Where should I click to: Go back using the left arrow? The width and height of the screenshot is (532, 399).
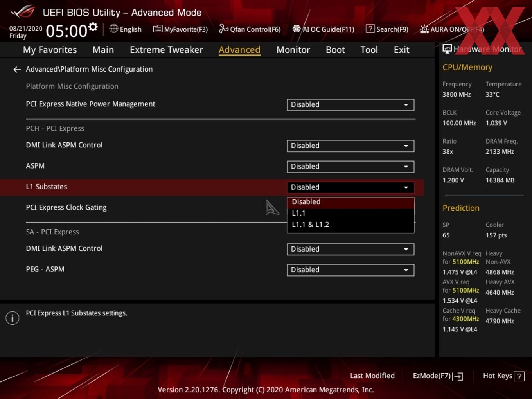click(17, 70)
